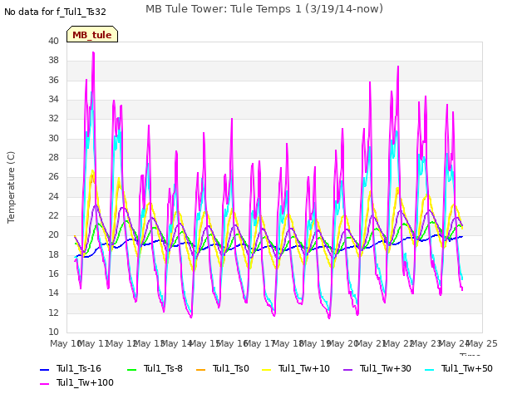Click the orange Tul1_Ts0 legend swatch
The width and height of the screenshot is (532, 399).
tap(201, 369)
